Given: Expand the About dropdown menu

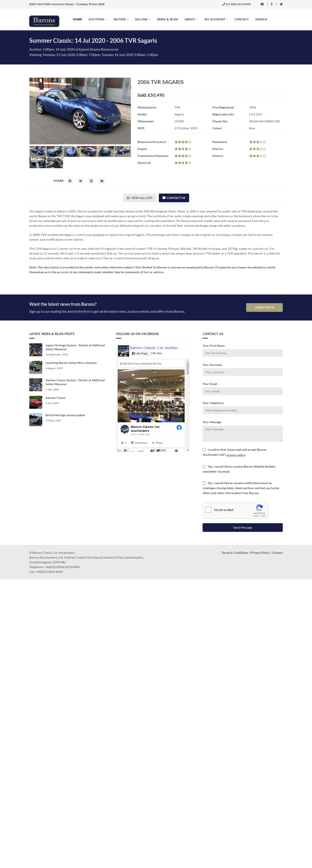Looking at the screenshot, I should (191, 20).
